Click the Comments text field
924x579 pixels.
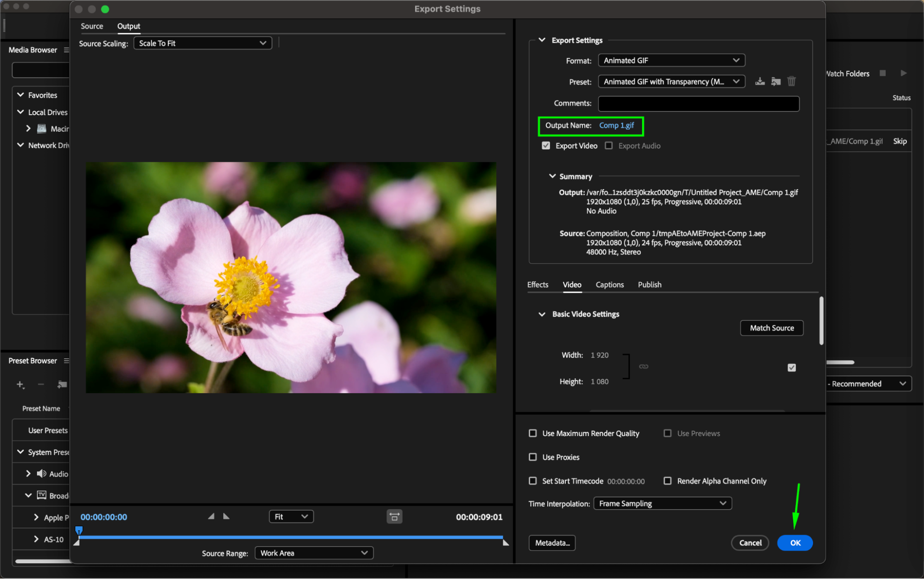[x=698, y=104]
